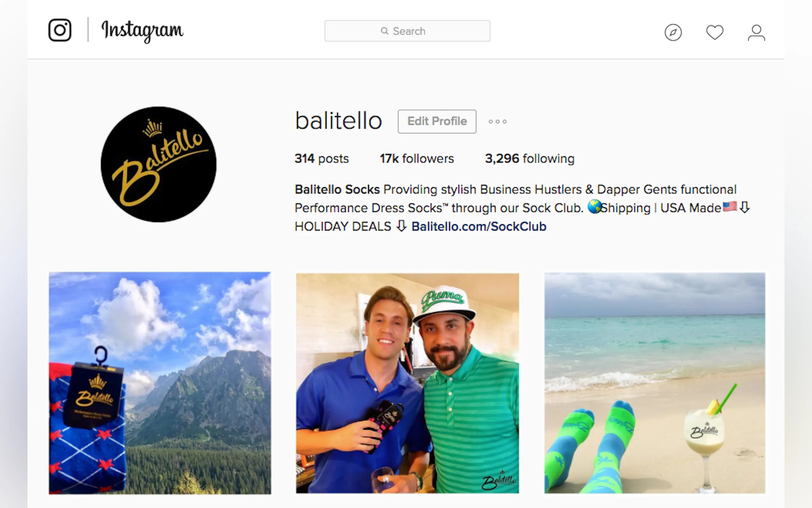Image resolution: width=812 pixels, height=508 pixels.
Task: Open the Explore compass icon
Action: [673, 33]
